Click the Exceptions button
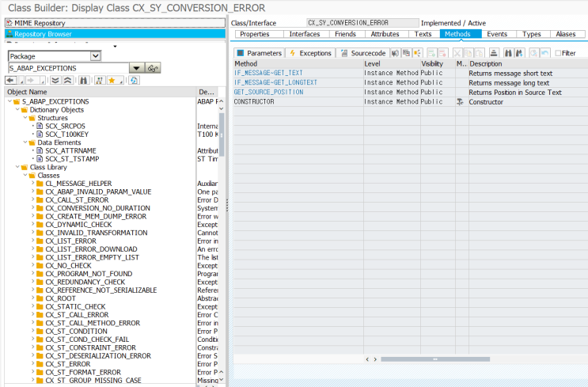 311,53
